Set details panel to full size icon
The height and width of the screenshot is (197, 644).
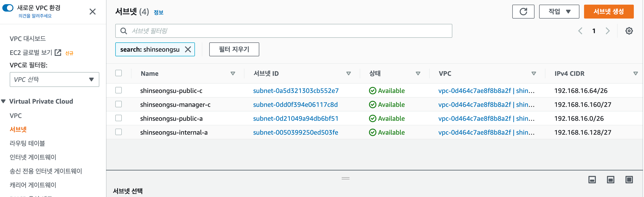point(629,180)
